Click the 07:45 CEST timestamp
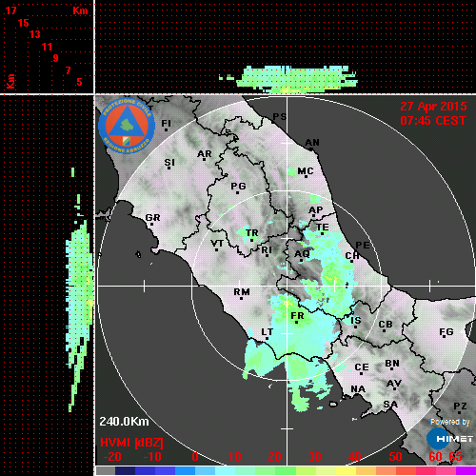Screen dimensions: 476x476 click(433, 121)
